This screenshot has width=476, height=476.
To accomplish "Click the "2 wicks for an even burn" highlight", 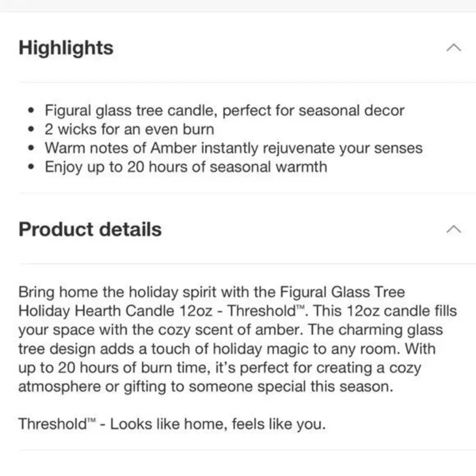I will [129, 129].
